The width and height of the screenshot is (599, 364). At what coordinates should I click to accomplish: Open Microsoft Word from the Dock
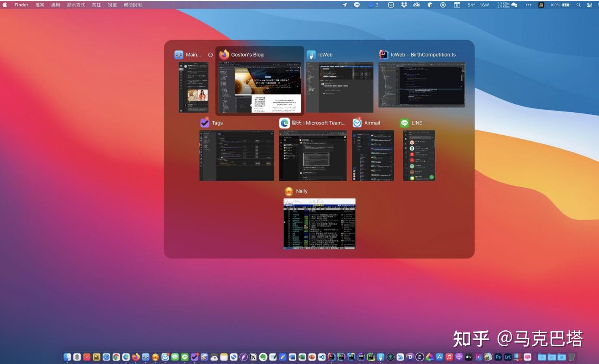[x=293, y=357]
